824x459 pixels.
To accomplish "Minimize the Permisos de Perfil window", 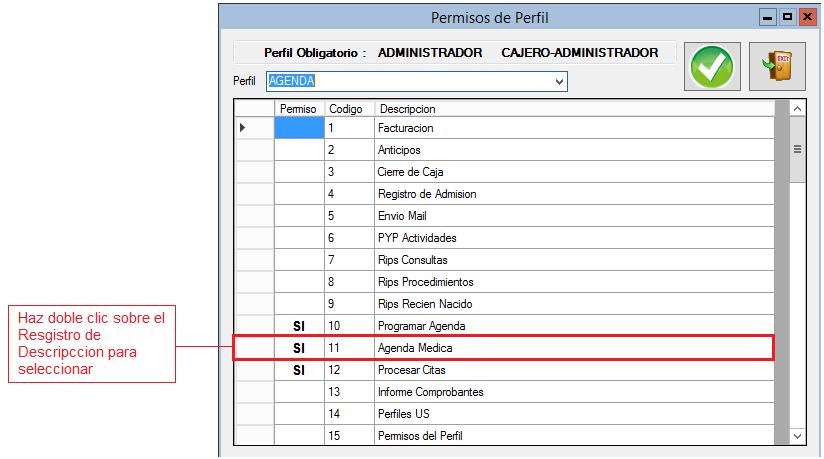I will 768,17.
